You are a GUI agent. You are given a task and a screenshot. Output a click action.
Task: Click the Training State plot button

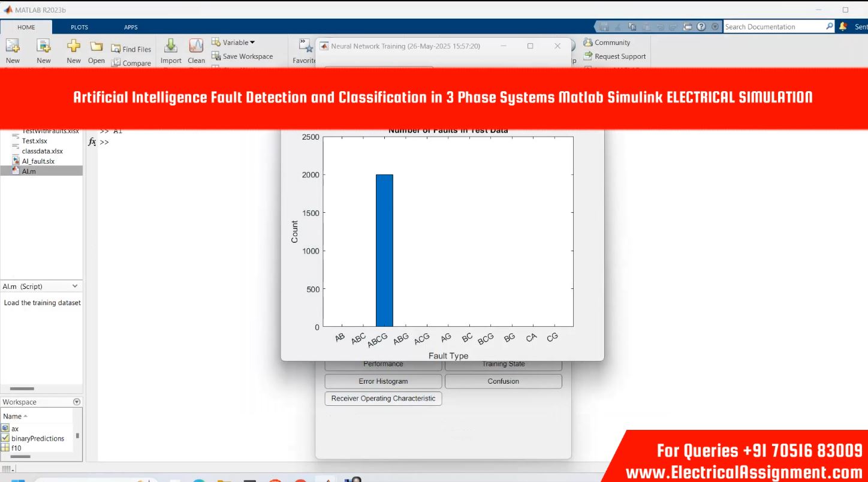click(x=503, y=364)
